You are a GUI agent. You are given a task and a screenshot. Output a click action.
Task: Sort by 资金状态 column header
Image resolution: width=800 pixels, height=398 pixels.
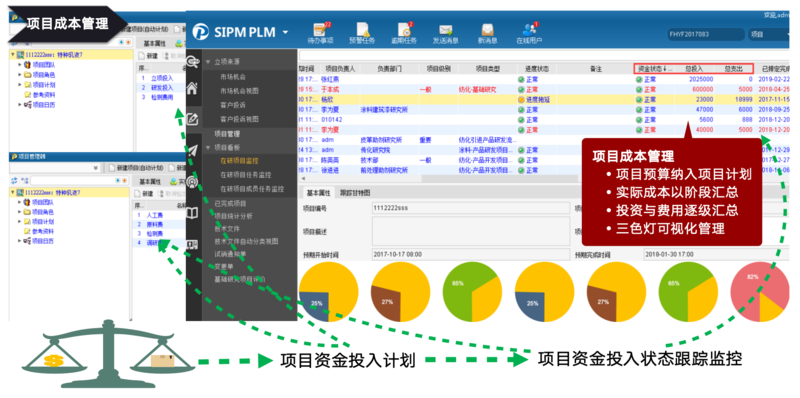click(x=654, y=68)
